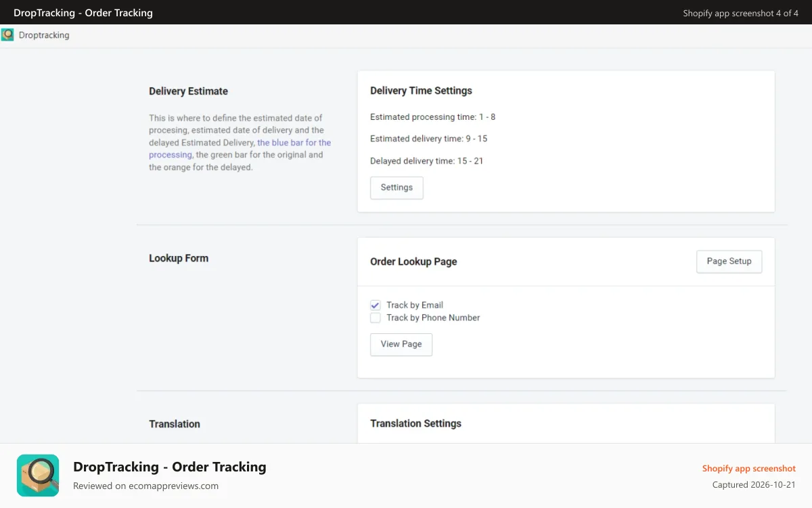Enable the Track by Phone Number checkbox
This screenshot has width=812, height=508.
click(x=376, y=318)
